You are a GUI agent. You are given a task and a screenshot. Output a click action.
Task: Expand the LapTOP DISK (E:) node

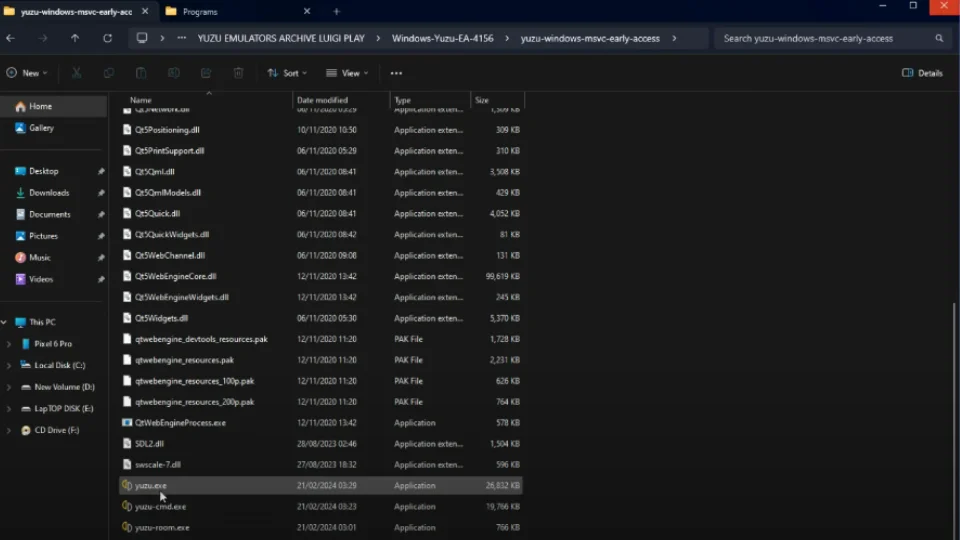coord(9,408)
